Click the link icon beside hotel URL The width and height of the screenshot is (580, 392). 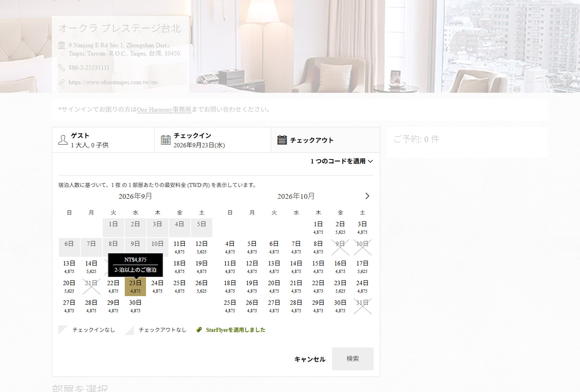[62, 82]
